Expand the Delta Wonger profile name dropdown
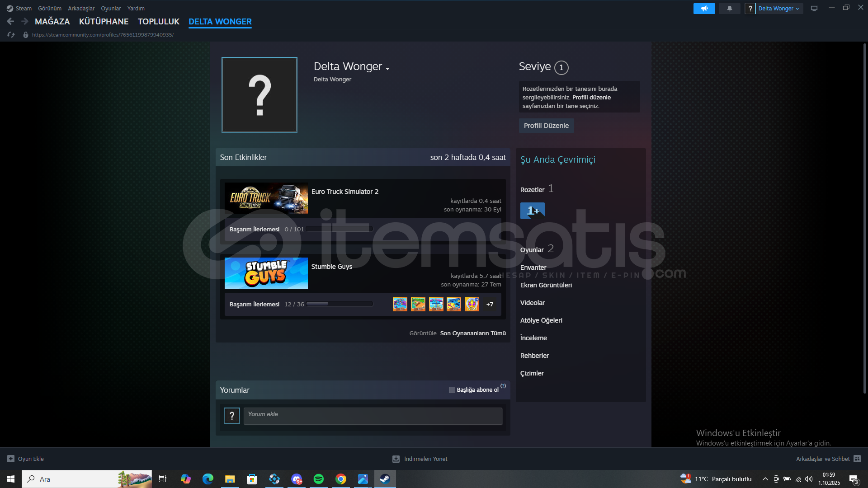Image resolution: width=868 pixels, height=488 pixels. [387, 69]
